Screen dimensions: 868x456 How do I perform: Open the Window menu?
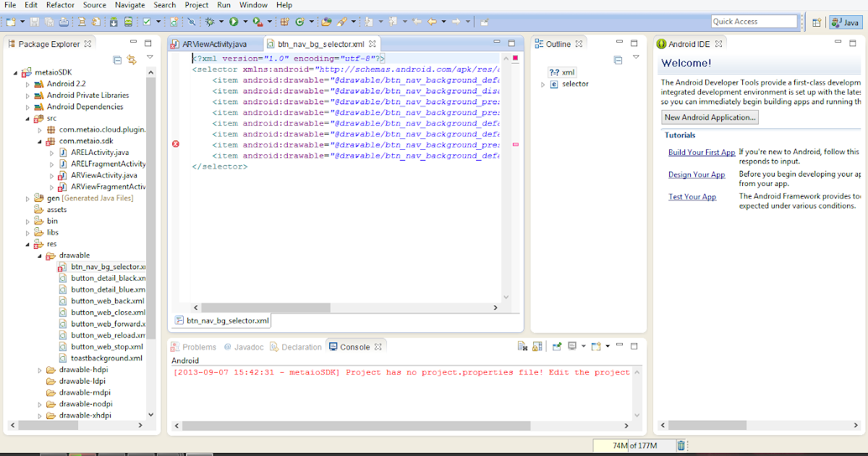tap(253, 5)
